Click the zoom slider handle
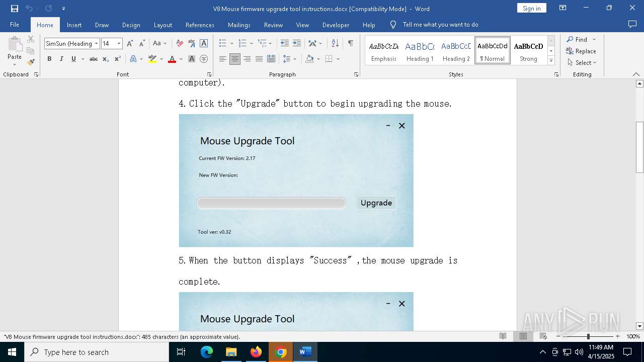Image resolution: width=644 pixels, height=362 pixels. (x=588, y=336)
